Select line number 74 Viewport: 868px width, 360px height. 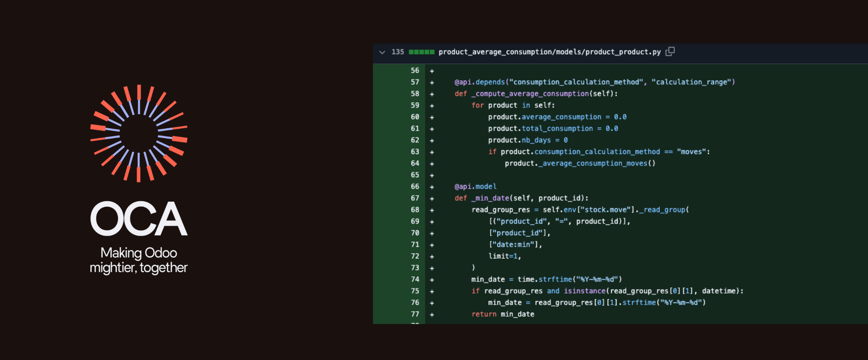(415, 279)
